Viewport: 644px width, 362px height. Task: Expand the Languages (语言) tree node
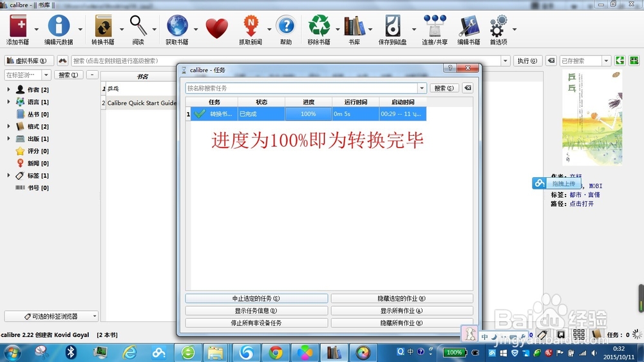tap(8, 102)
